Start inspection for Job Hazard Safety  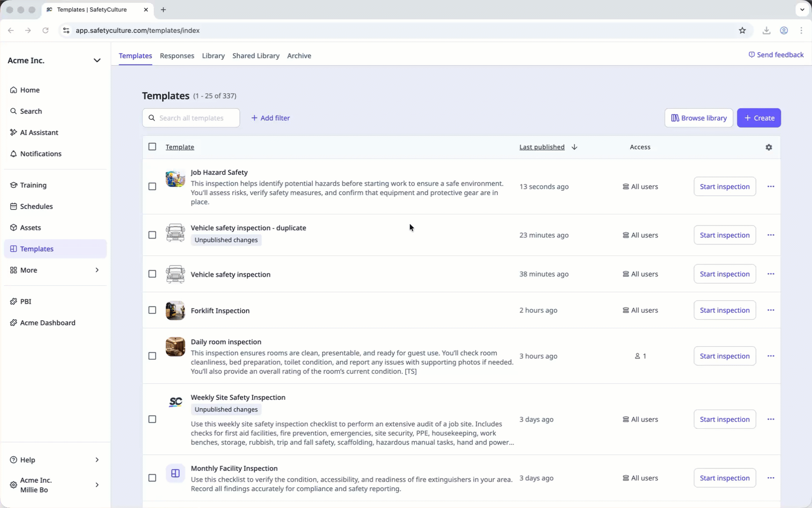(725, 186)
